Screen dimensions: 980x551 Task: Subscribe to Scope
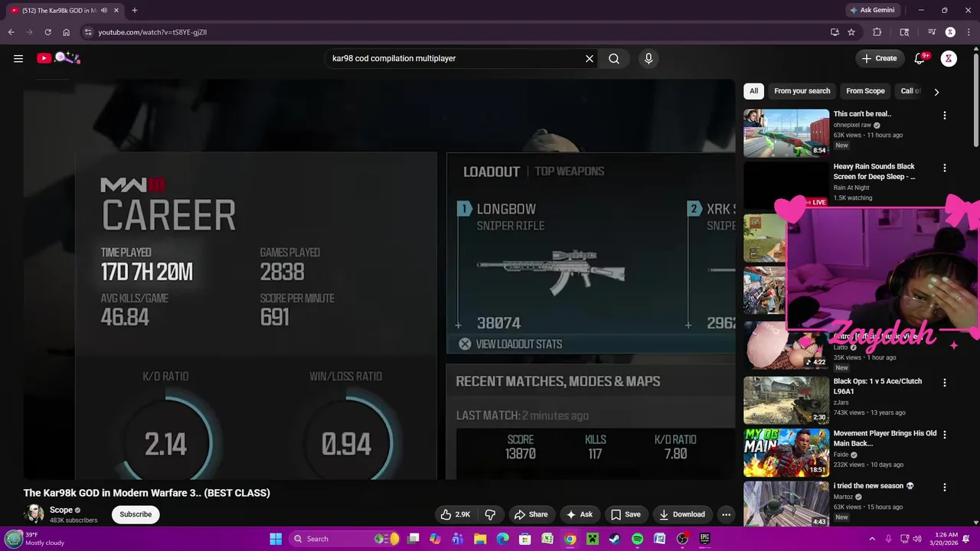pos(136,514)
